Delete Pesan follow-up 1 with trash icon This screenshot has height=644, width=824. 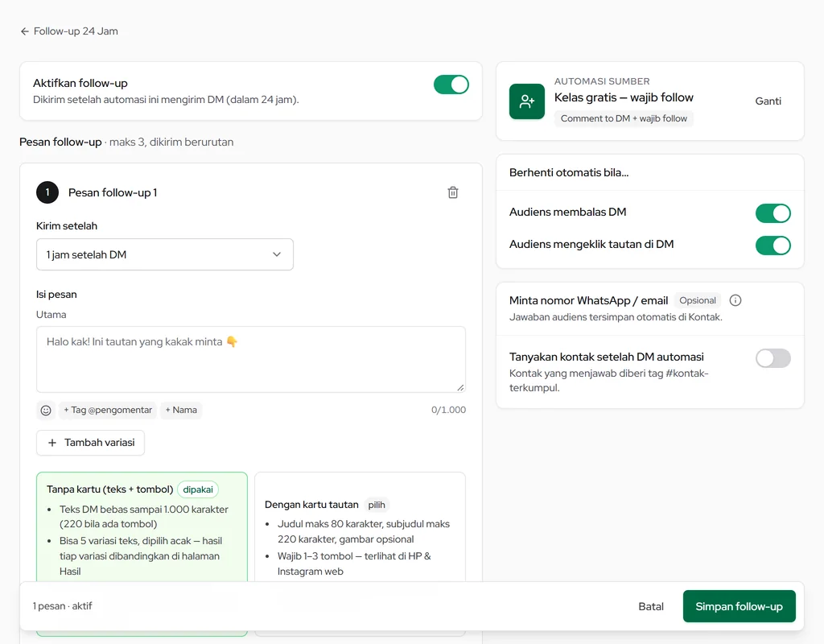pyautogui.click(x=453, y=192)
